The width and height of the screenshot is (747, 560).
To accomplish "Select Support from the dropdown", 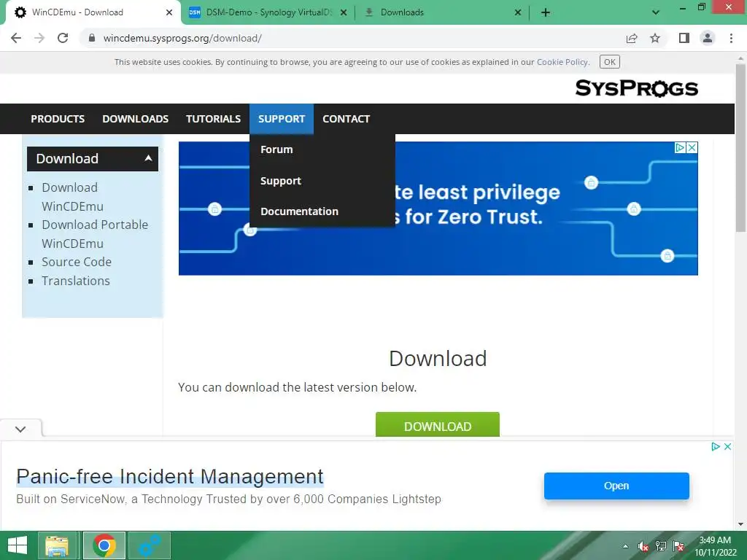I will 281,181.
